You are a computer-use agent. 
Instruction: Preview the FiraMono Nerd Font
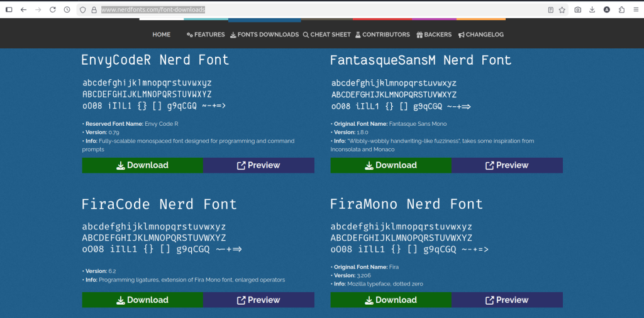point(506,300)
